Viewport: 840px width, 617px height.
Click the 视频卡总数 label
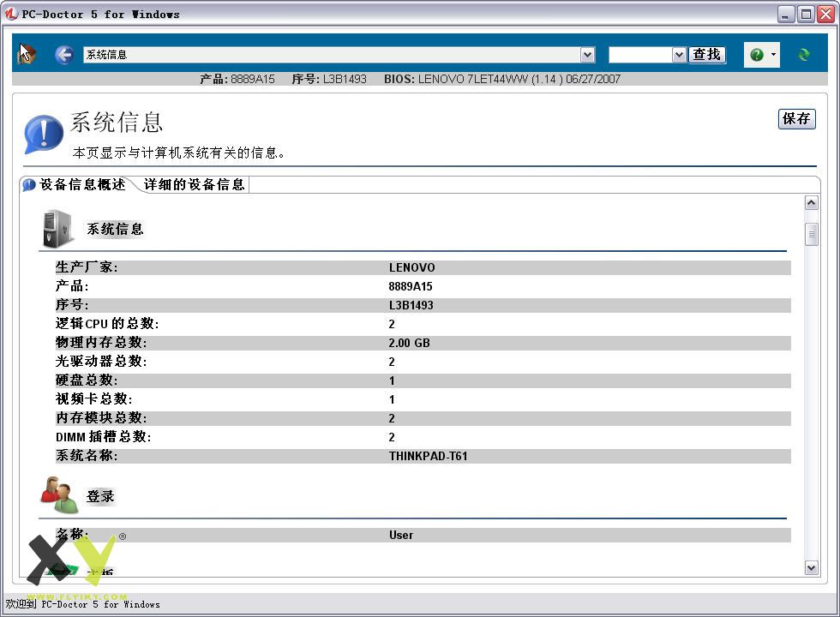point(93,399)
